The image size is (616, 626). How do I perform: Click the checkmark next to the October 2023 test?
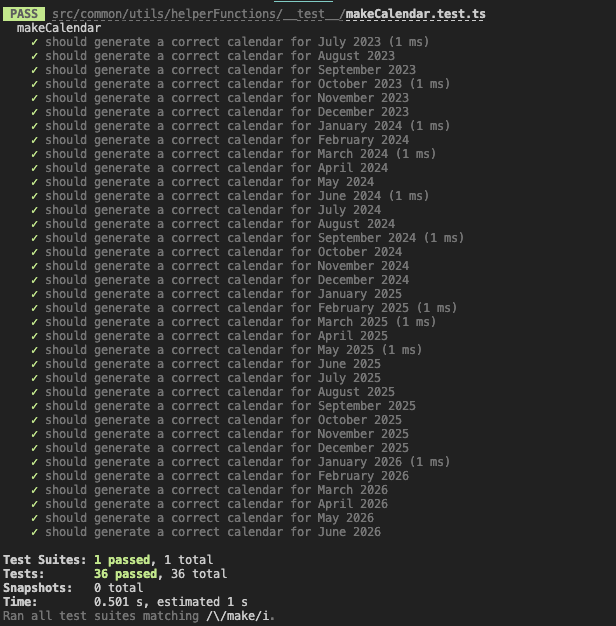35,84
